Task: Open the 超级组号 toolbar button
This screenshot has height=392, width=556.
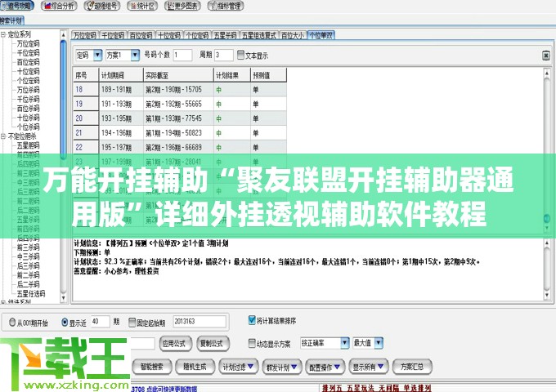Action: click(x=102, y=6)
